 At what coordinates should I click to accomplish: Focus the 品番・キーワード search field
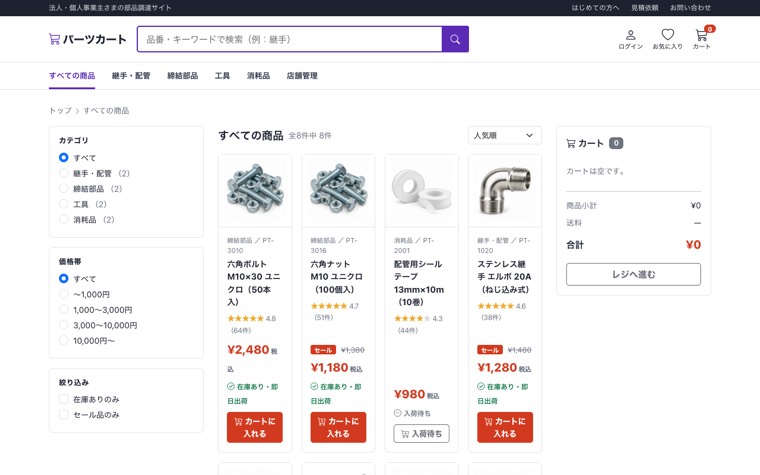click(x=290, y=39)
